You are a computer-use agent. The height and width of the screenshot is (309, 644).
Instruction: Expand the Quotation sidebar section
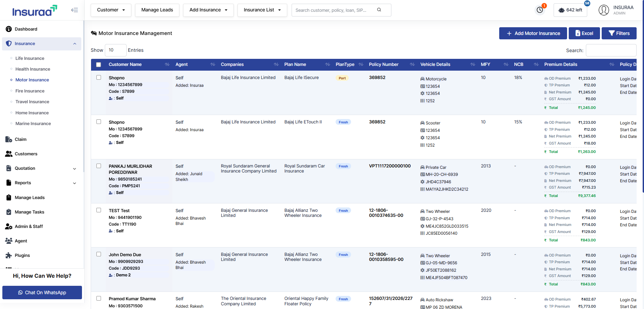75,168
